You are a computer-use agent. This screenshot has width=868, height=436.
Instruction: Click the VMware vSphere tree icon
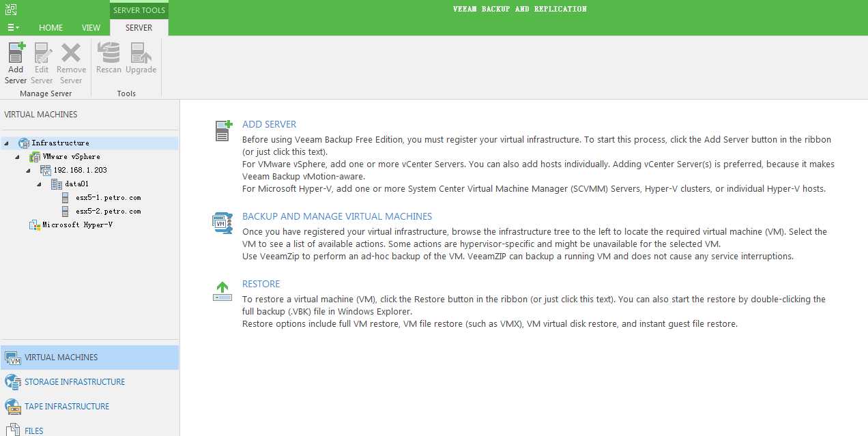[x=35, y=157]
